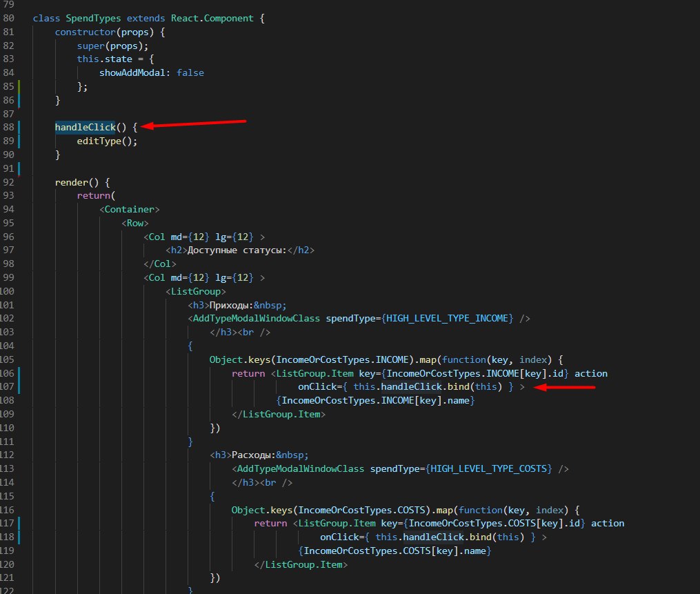Click '<Col md={12} lg={12}' on line 96

(198, 237)
